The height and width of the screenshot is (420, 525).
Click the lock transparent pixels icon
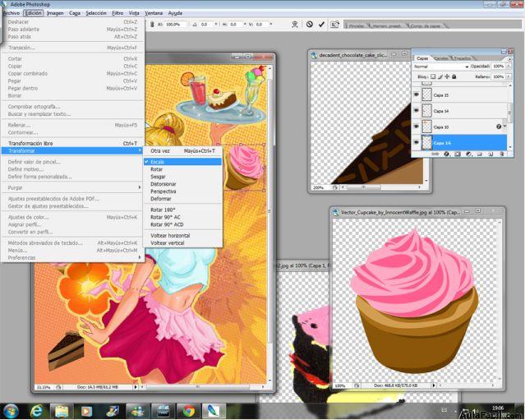click(433, 76)
